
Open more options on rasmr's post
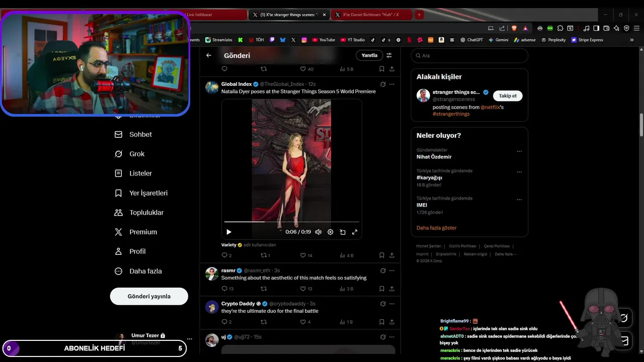coord(392,270)
